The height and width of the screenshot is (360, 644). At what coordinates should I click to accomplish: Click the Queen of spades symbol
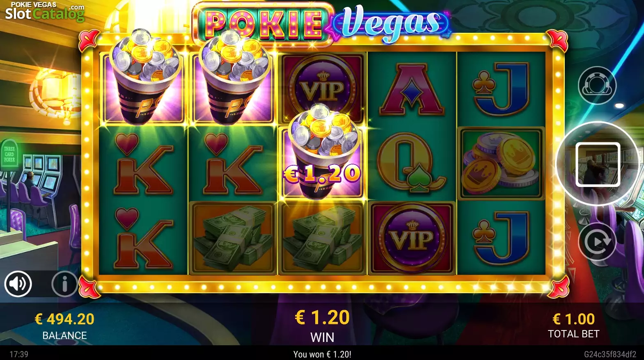click(x=411, y=162)
